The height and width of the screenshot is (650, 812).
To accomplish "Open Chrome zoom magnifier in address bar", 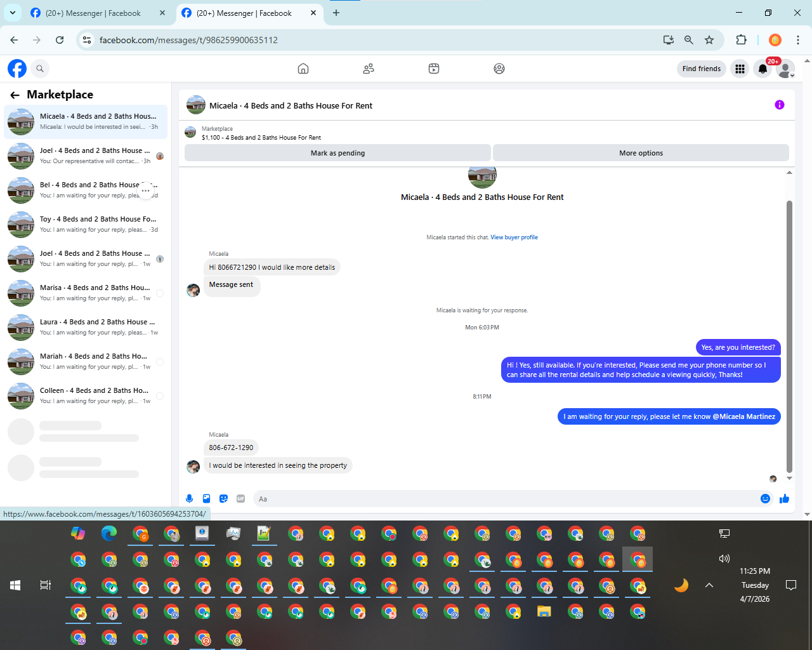I will point(688,40).
